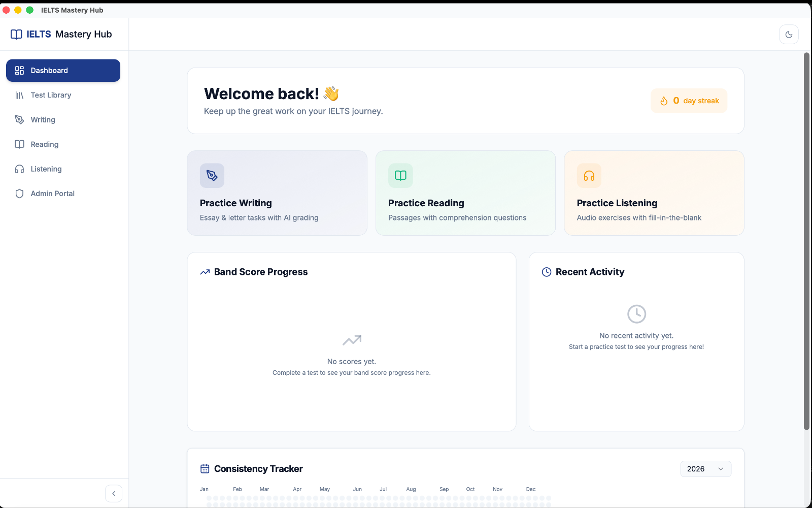Navigate to Listening in the sidebar
The height and width of the screenshot is (508, 812).
63,169
